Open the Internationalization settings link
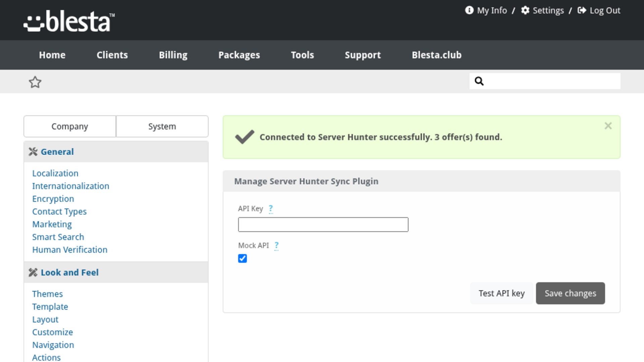Screen dimensions: 644x362 coord(70,186)
